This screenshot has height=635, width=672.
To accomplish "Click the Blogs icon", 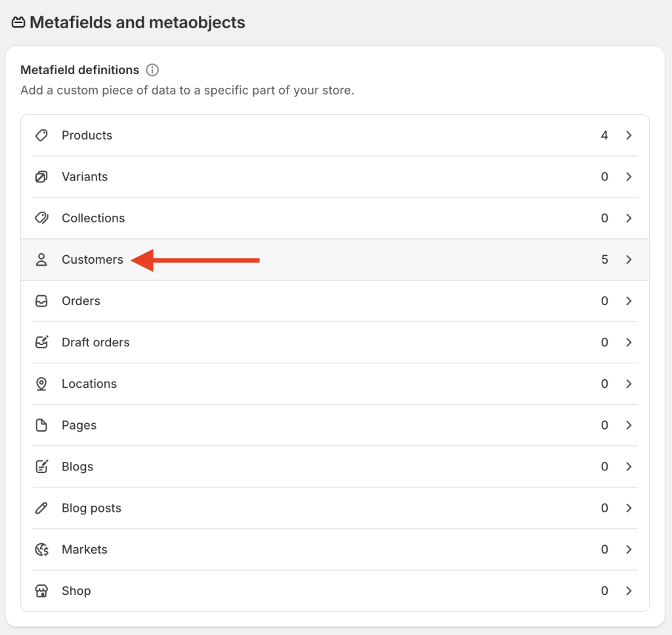I will 41,466.
